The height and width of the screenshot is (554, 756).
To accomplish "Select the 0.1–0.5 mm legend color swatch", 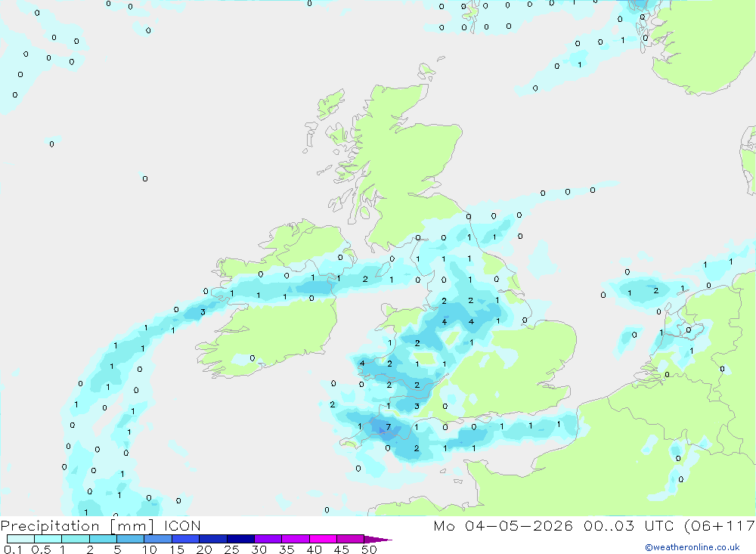I will pos(20,539).
